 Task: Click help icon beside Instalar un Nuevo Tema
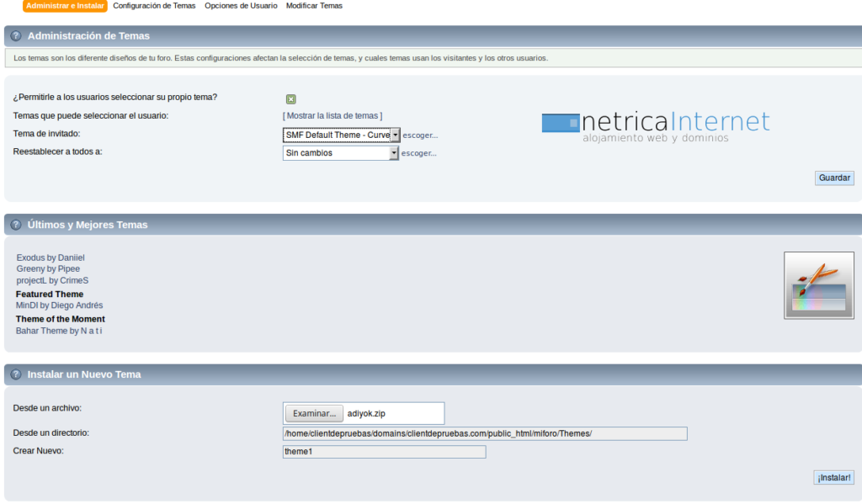point(16,374)
